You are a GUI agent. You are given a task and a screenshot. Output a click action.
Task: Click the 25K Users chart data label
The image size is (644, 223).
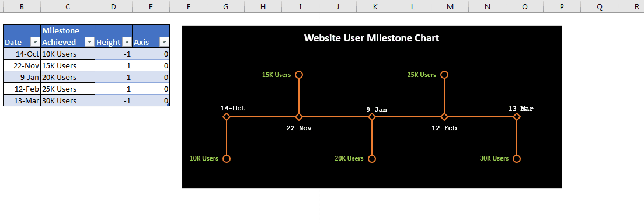[x=422, y=75]
